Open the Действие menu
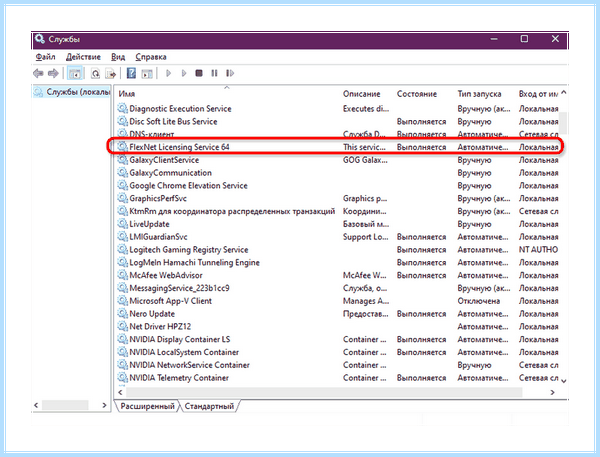 [83, 57]
